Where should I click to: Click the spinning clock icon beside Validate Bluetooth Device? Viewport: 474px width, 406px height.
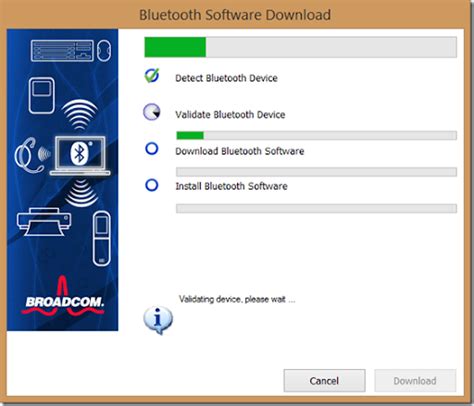(x=152, y=112)
